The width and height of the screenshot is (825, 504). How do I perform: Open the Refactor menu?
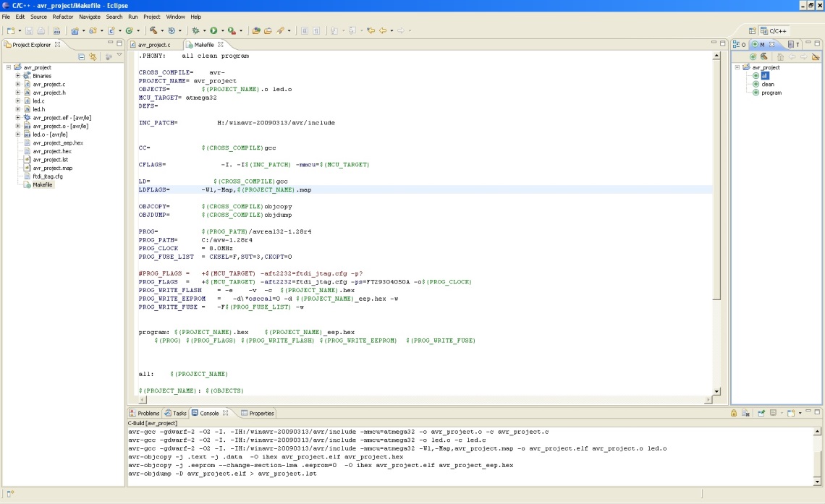(62, 16)
